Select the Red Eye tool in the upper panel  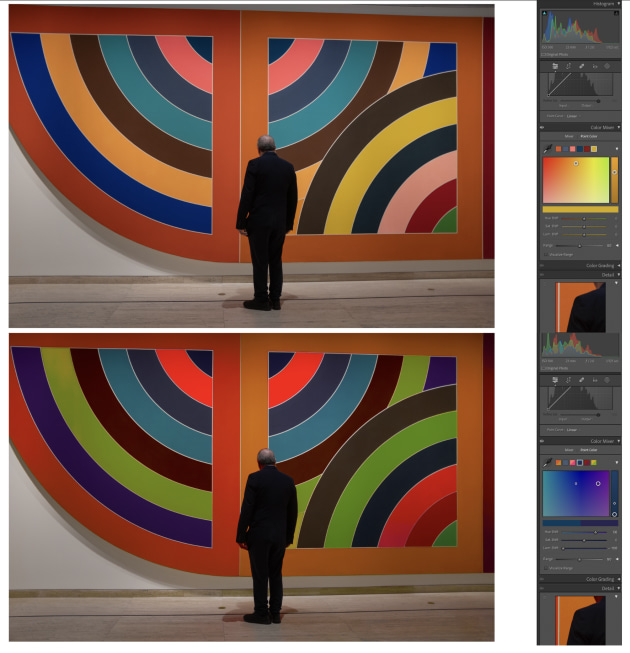(595, 66)
